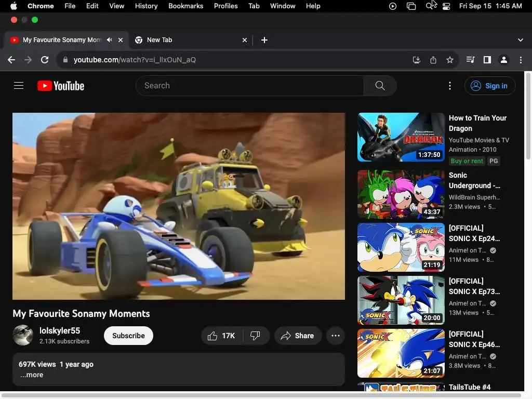Click the date and time clock
Image resolution: width=532 pixels, height=399 pixels.
coord(490,6)
